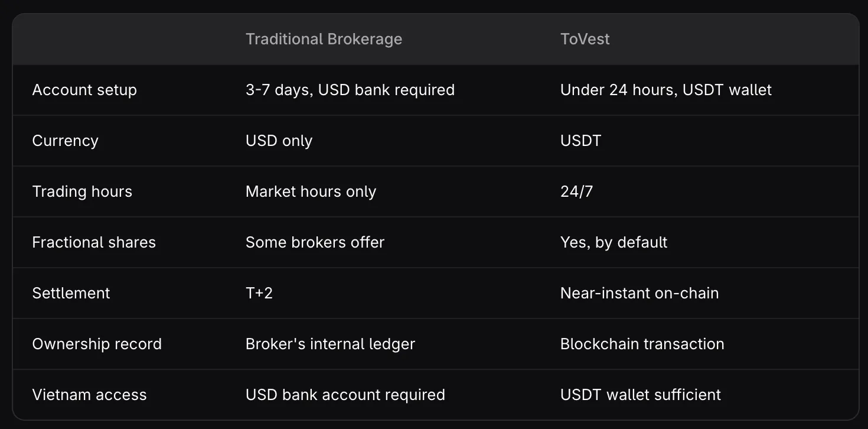
Task: Click the 'Some brokers offer' cell
Action: click(x=315, y=243)
